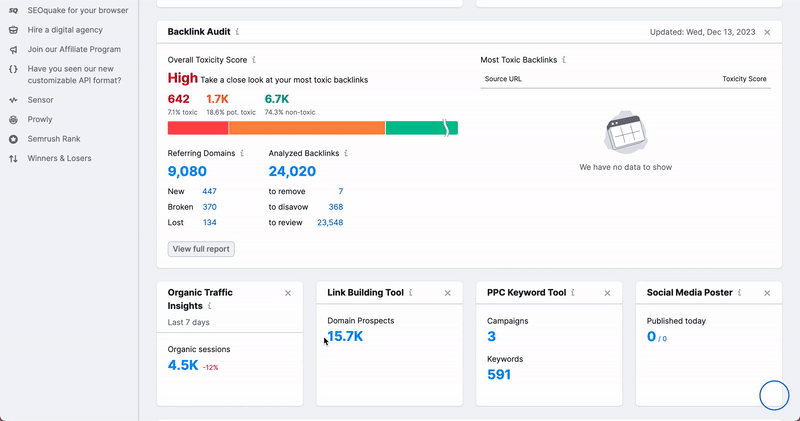
Task: Close the Social Media Poster widget
Action: pos(767,293)
